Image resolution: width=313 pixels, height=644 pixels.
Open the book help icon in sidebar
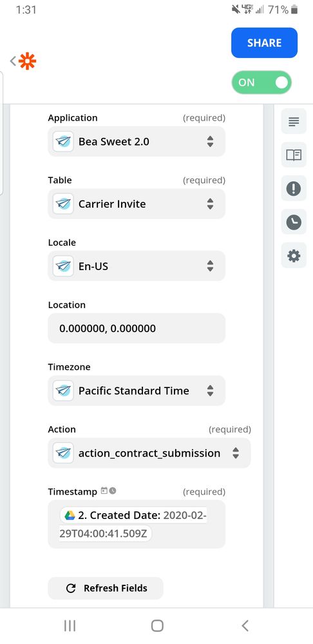[294, 155]
